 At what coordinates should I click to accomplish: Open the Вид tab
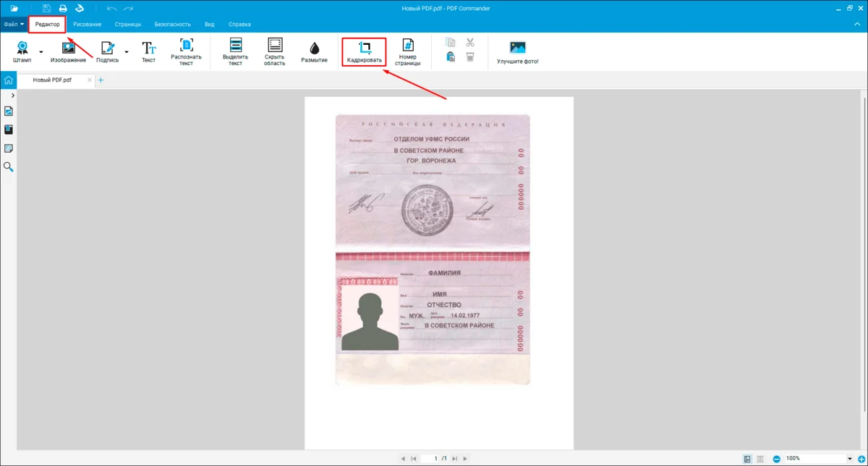pos(209,24)
